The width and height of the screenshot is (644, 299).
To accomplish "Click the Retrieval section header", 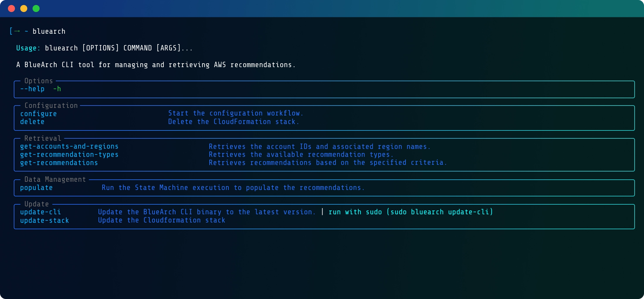I will pyautogui.click(x=43, y=138).
